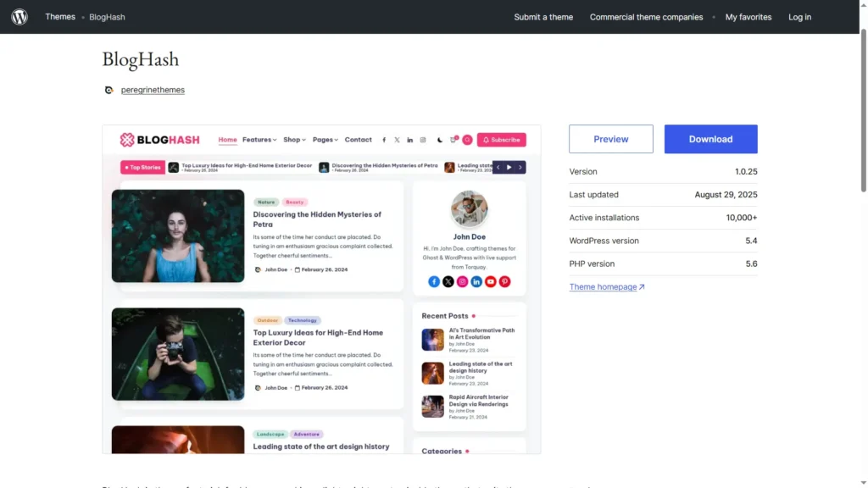Click LinkedIn icon under John Doe profile

pos(476,281)
